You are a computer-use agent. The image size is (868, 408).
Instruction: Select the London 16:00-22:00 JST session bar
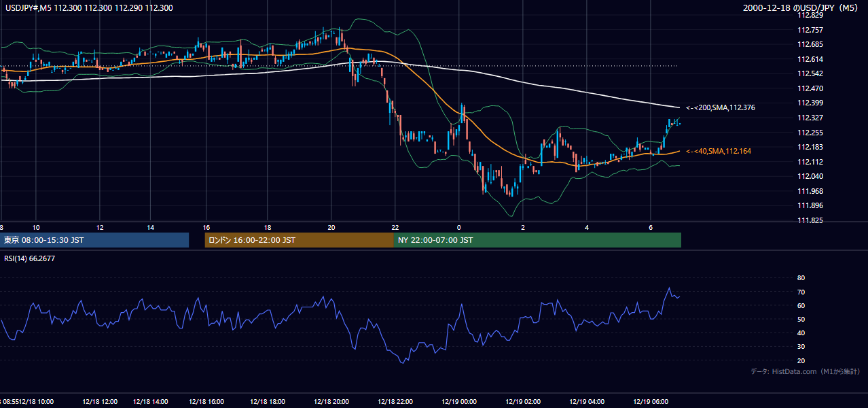pos(299,240)
